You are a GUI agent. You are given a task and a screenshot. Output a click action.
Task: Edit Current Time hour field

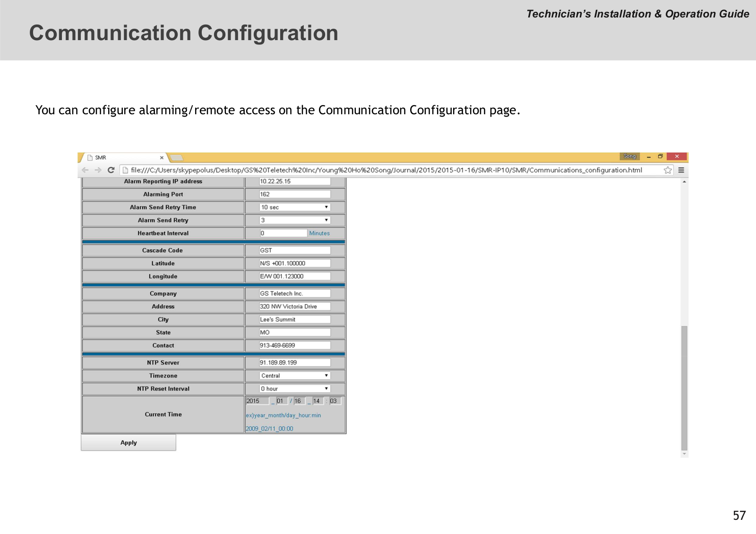[318, 401]
